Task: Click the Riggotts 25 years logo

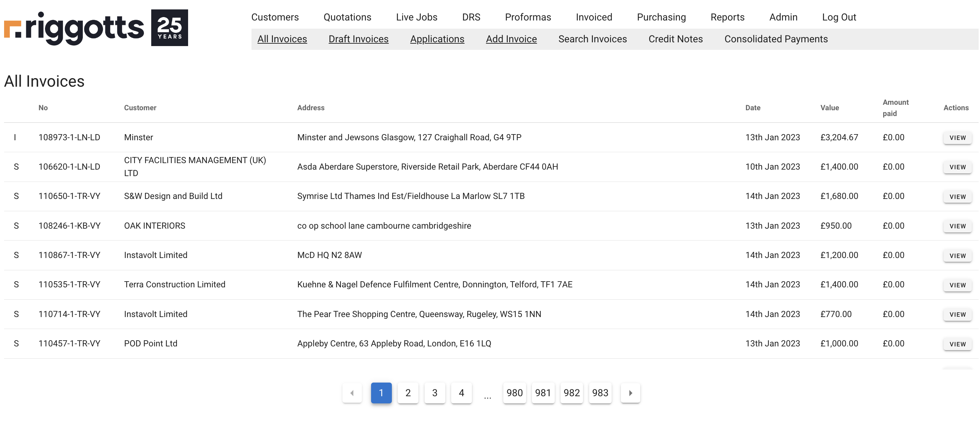Action: tap(96, 27)
